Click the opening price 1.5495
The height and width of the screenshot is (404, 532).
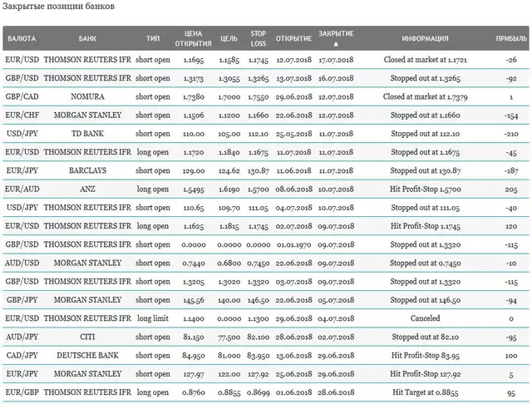pos(194,190)
